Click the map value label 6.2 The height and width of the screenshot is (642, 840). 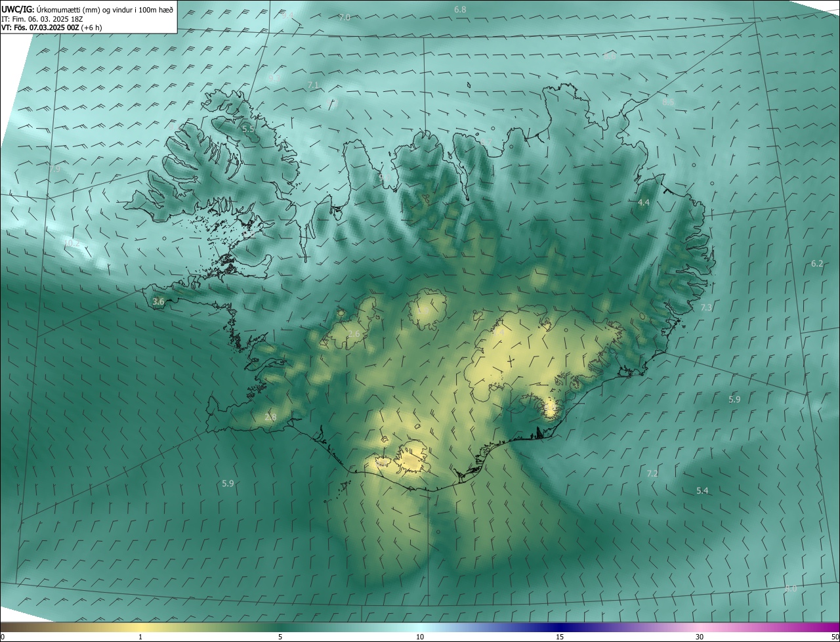(817, 264)
